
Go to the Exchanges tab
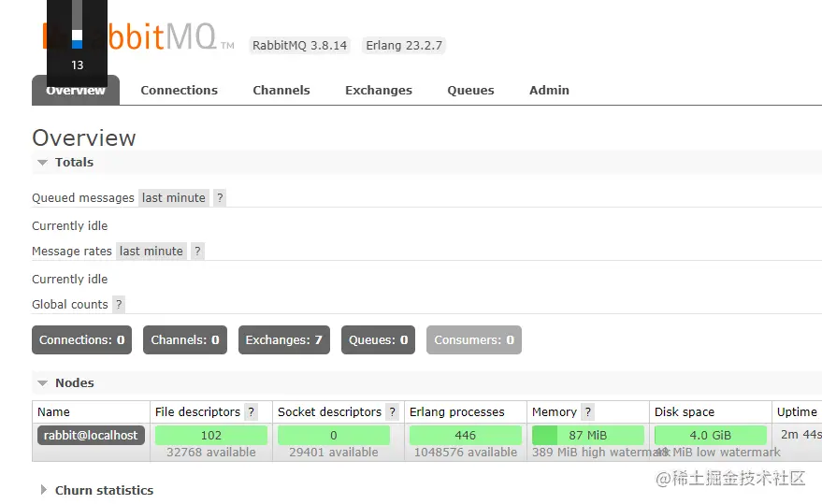tap(379, 90)
